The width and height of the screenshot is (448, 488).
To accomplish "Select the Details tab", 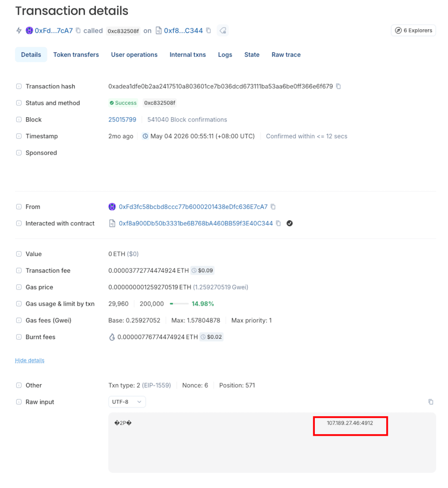I will click(31, 54).
